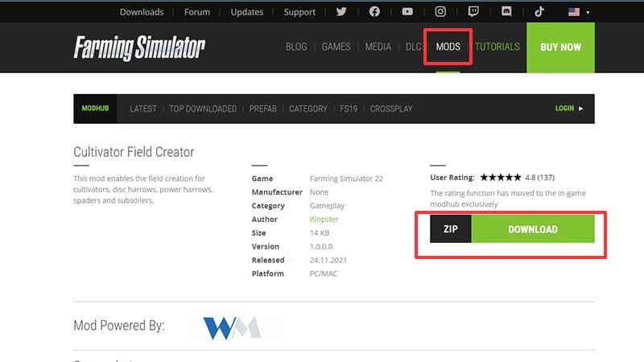
Task: Click the green Download button
Action: pos(533,229)
